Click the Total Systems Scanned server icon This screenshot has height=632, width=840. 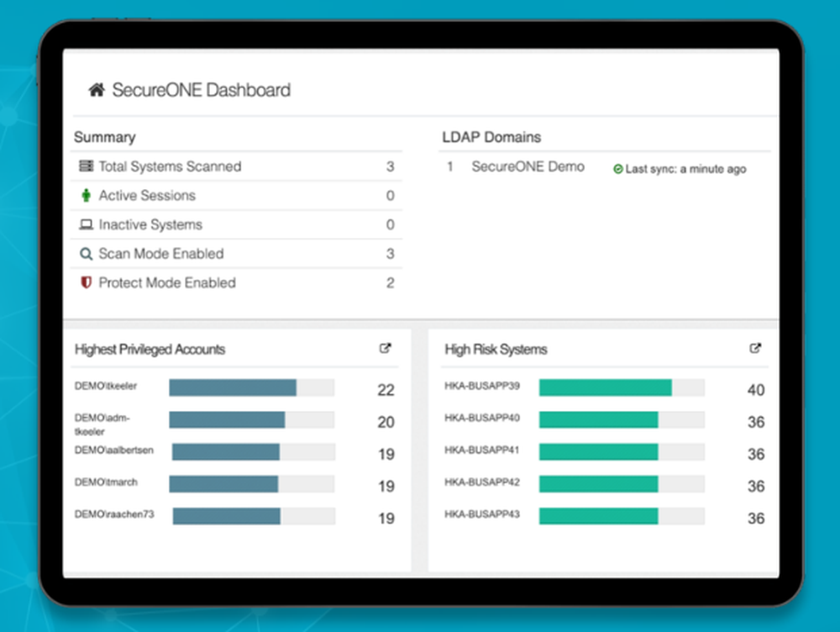coord(86,166)
